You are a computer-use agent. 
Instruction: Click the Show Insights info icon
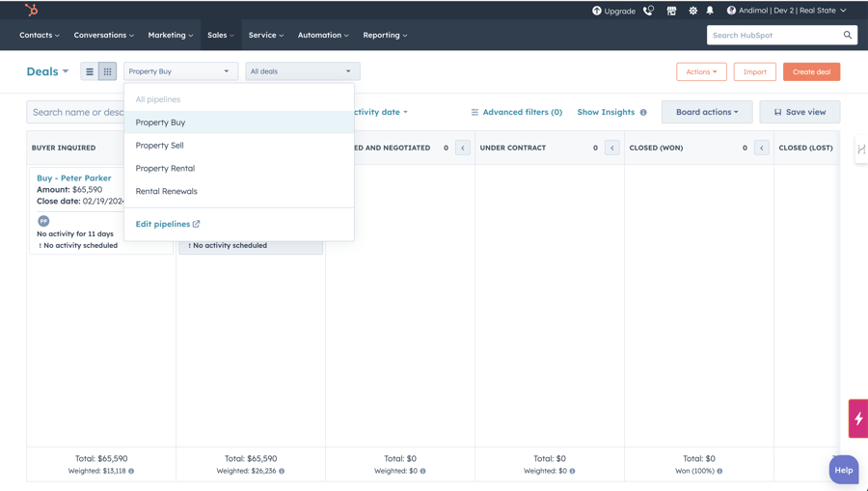[x=643, y=113]
